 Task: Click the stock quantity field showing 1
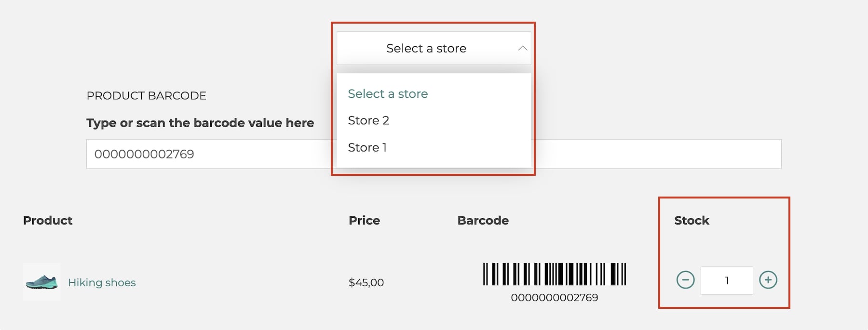(727, 280)
